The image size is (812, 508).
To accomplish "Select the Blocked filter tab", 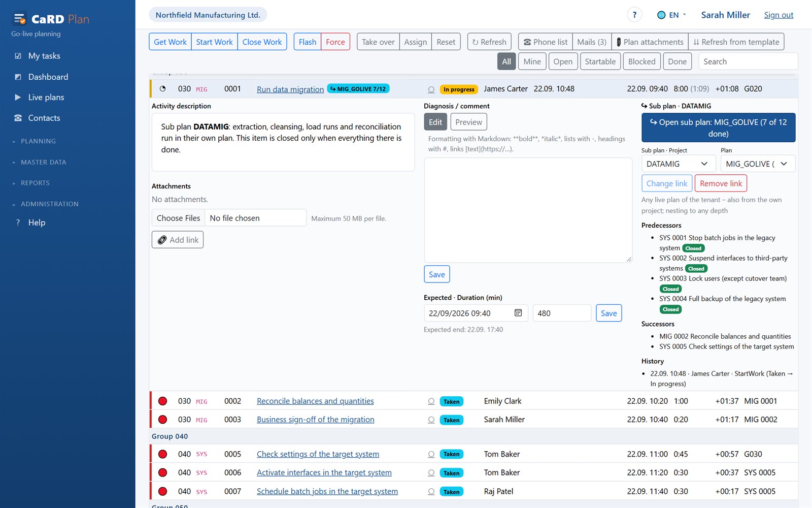I will pos(641,61).
